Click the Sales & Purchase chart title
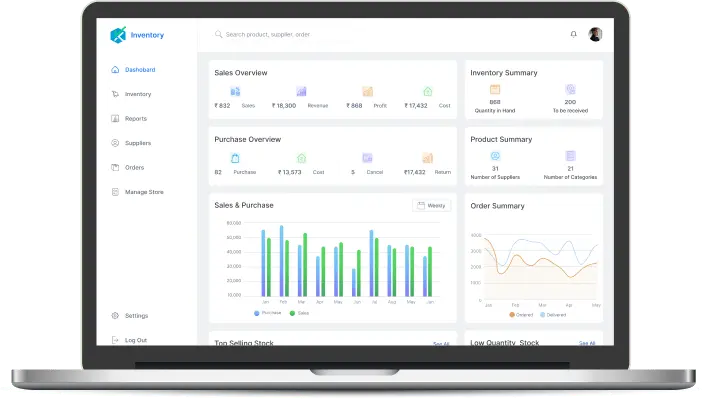Image resolution: width=702 pixels, height=399 pixels. click(x=244, y=205)
